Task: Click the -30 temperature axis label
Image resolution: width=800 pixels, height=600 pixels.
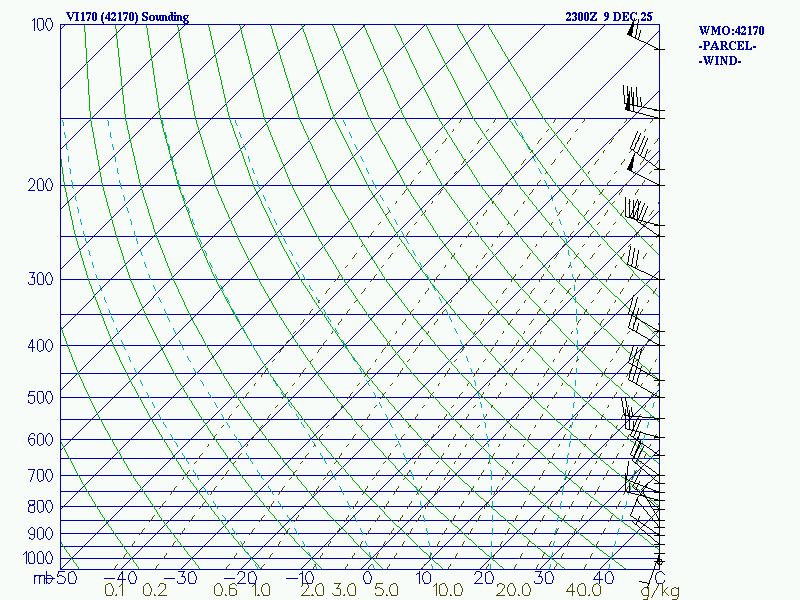Action: [x=180, y=578]
